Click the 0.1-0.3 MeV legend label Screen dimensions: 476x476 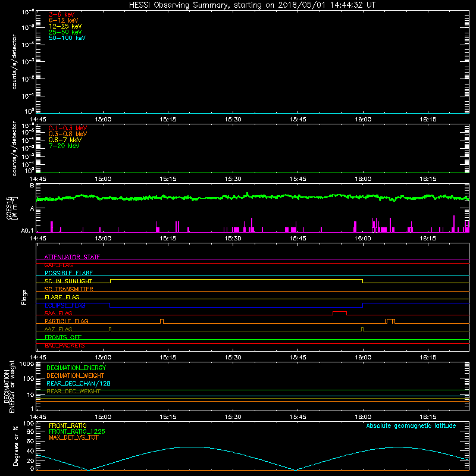coord(68,128)
